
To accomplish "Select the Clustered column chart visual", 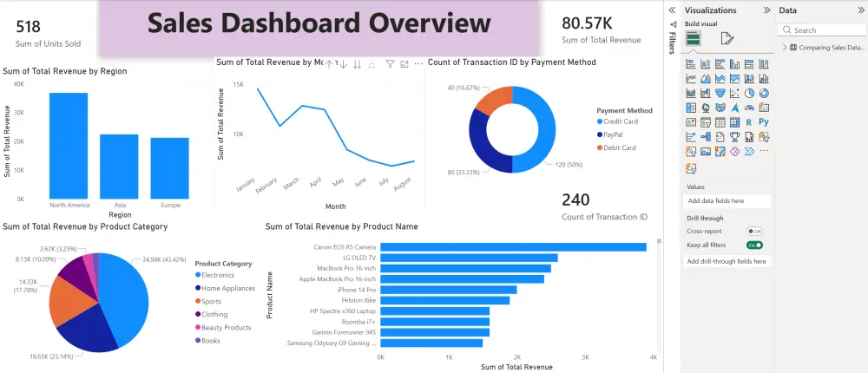I will (734, 64).
